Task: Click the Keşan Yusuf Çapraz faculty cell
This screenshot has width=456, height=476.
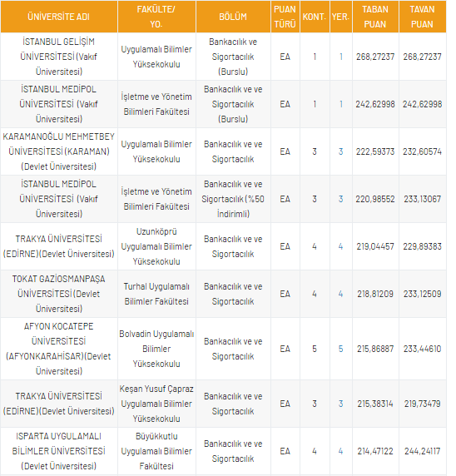Action: (x=156, y=404)
